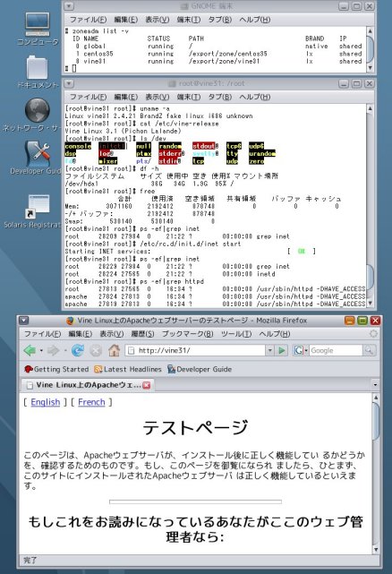Click Firefox back arrow button
Viewport: 392px width, 574px height.
click(30, 350)
